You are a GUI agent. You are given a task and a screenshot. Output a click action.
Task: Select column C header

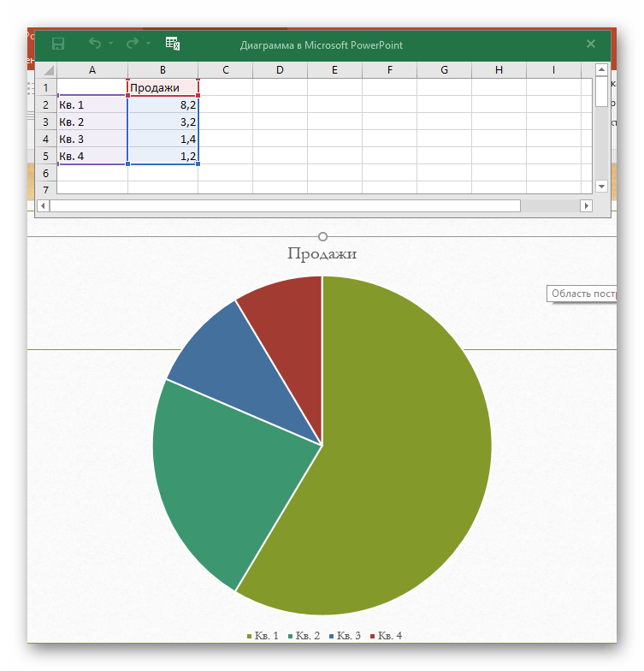226,70
